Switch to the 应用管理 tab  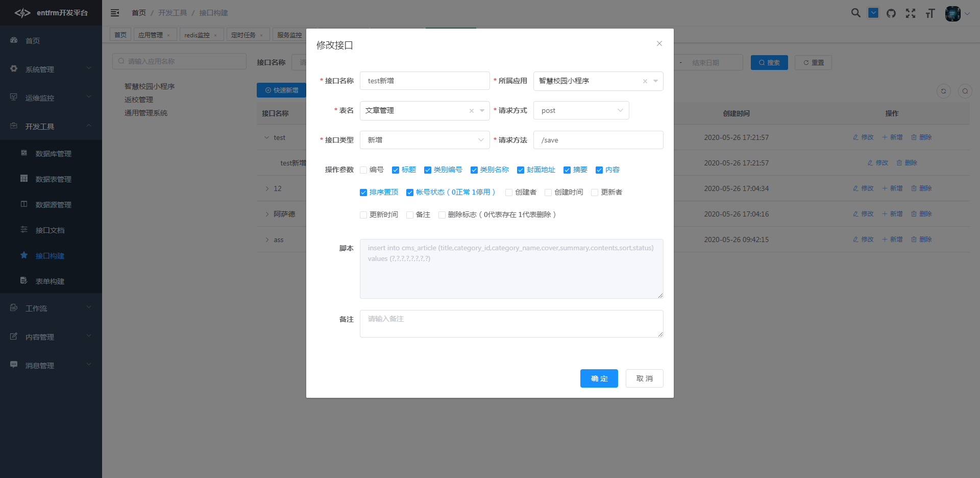coord(155,35)
